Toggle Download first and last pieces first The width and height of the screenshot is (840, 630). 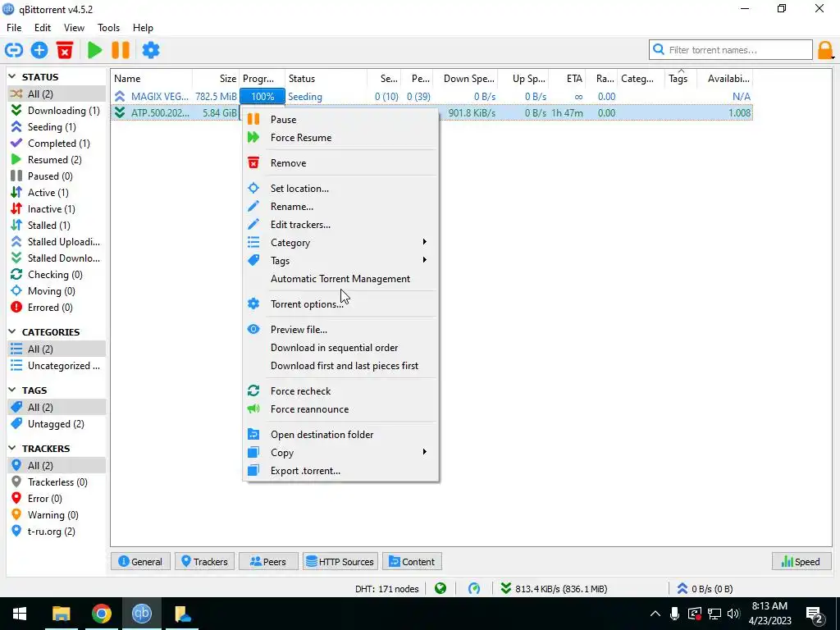340,366
